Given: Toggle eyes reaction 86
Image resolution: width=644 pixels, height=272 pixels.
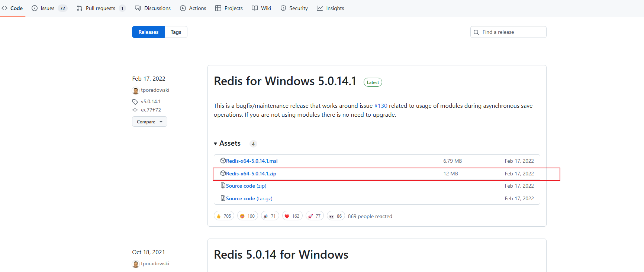Looking at the screenshot, I should click(336, 216).
